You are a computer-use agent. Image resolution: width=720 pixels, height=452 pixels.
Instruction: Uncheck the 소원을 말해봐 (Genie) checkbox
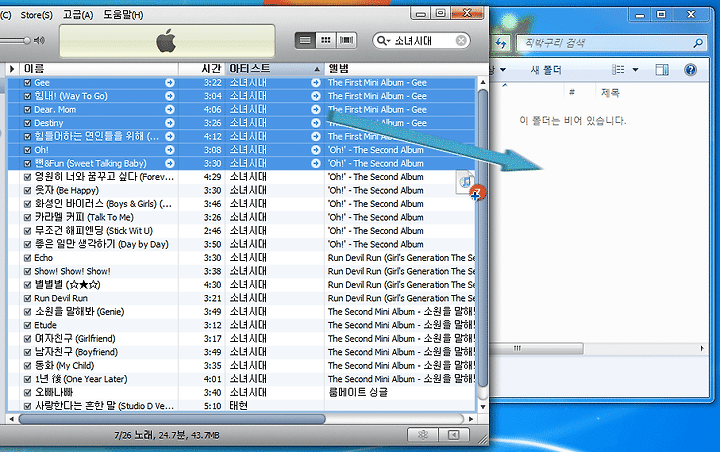pos(28,312)
